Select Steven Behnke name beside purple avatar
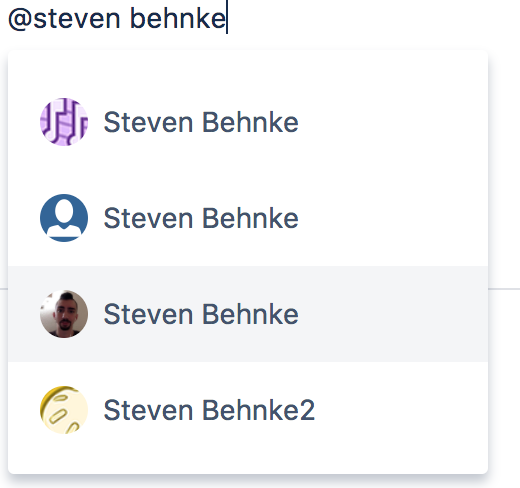Viewport: 520px width, 488px height. (201, 122)
